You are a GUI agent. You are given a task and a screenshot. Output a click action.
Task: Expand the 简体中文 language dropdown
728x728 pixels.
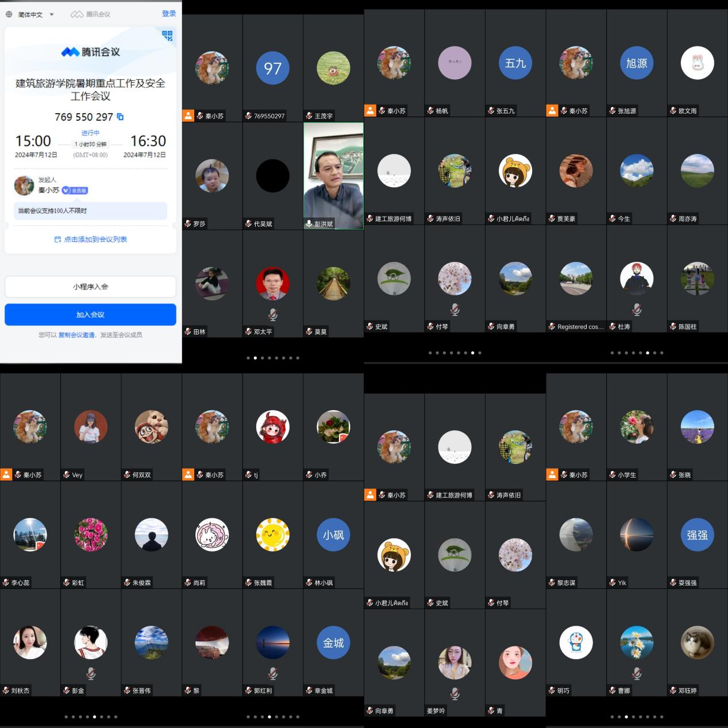point(51,14)
